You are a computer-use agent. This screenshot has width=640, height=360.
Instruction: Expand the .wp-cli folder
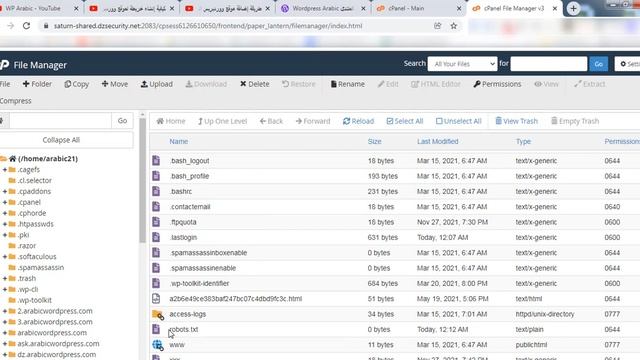(5, 289)
